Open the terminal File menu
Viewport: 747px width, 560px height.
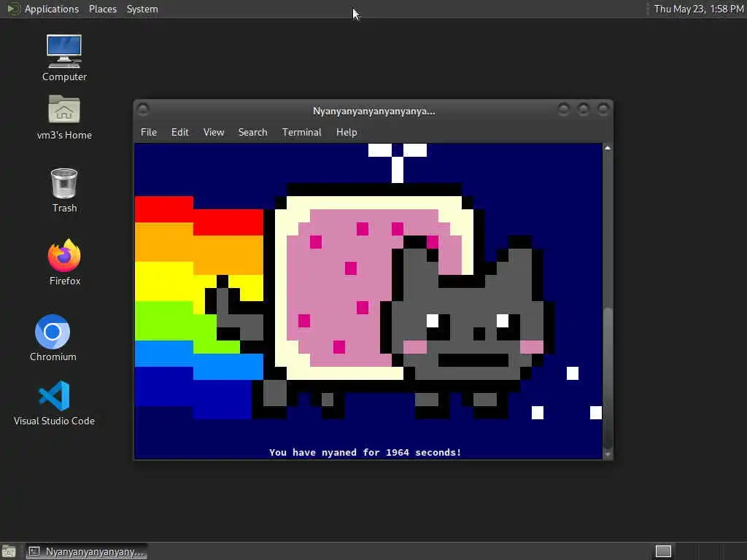tap(149, 133)
